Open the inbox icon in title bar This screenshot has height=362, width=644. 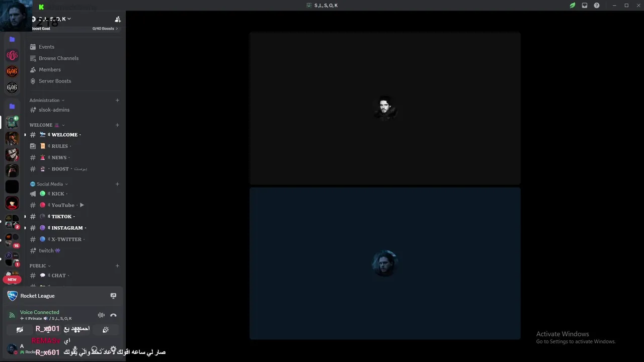click(x=585, y=6)
